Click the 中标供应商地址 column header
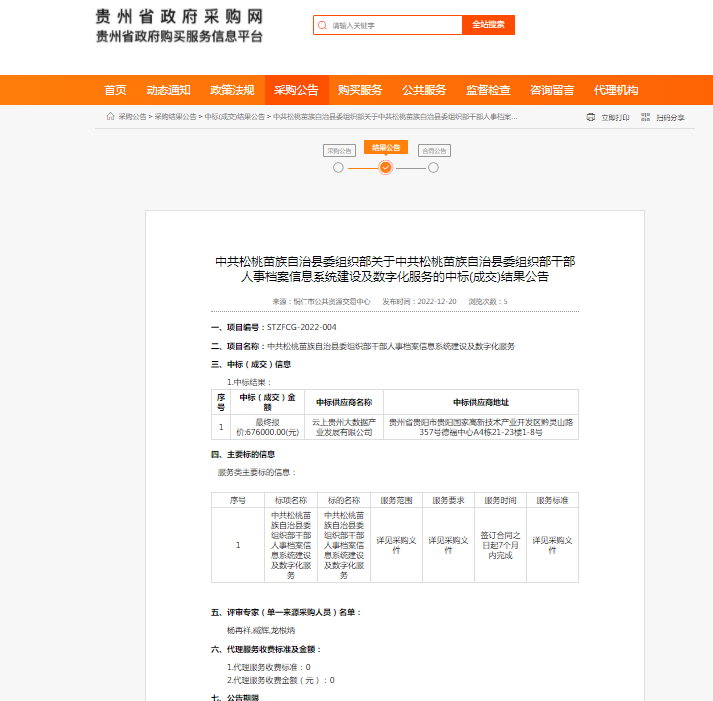This screenshot has height=701, width=713. pyautogui.click(x=481, y=402)
